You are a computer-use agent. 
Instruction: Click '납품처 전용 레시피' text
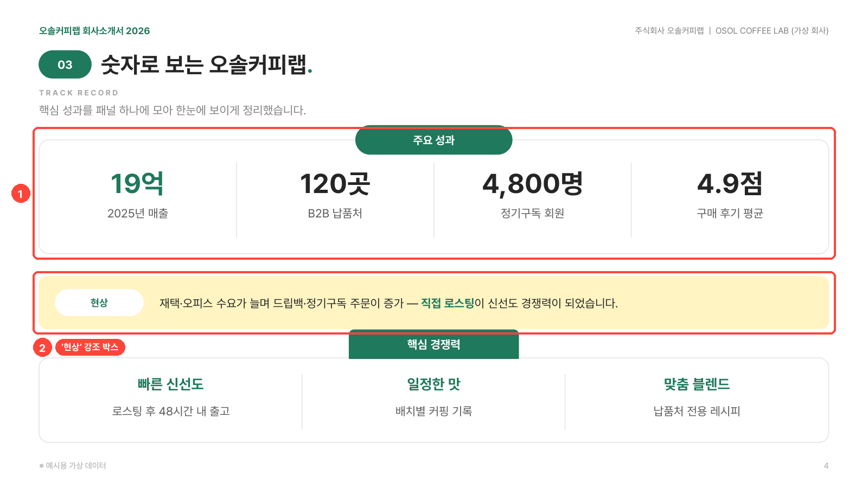coord(697,412)
